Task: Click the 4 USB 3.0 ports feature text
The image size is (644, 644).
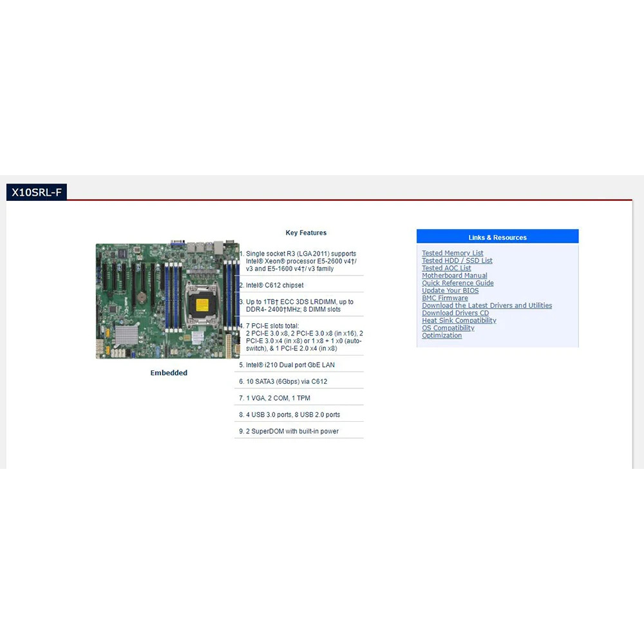Action: tap(293, 414)
